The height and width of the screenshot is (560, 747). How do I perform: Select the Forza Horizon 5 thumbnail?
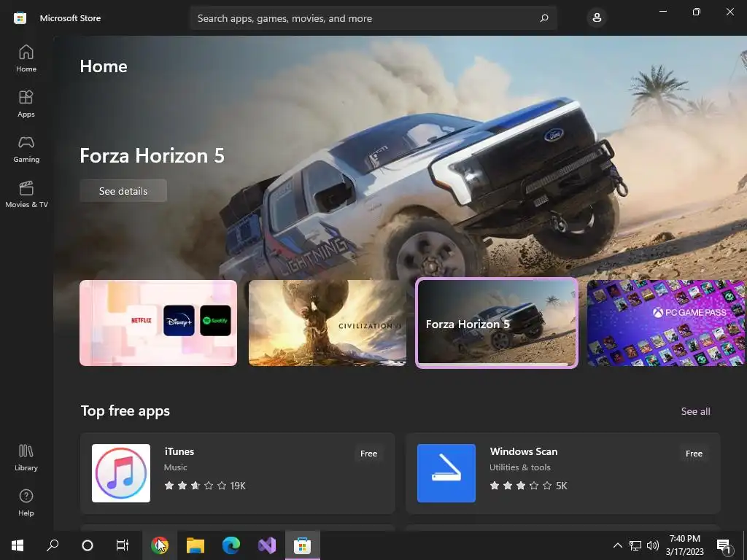[x=497, y=323]
